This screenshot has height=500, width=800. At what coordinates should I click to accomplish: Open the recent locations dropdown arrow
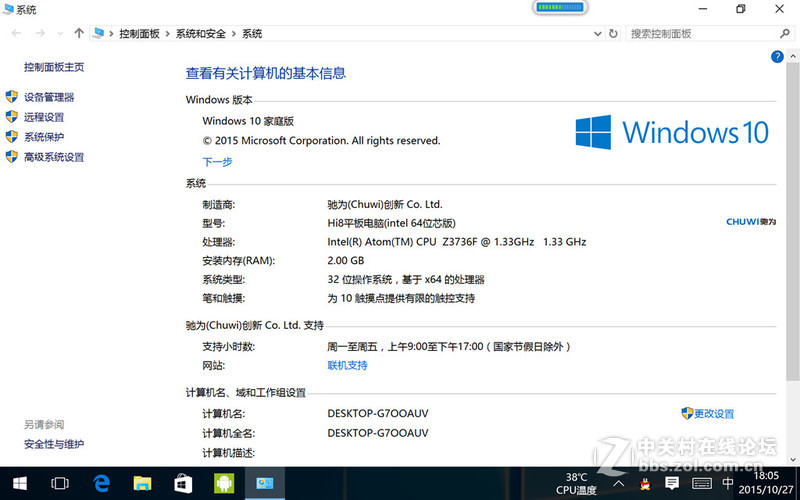point(60,34)
